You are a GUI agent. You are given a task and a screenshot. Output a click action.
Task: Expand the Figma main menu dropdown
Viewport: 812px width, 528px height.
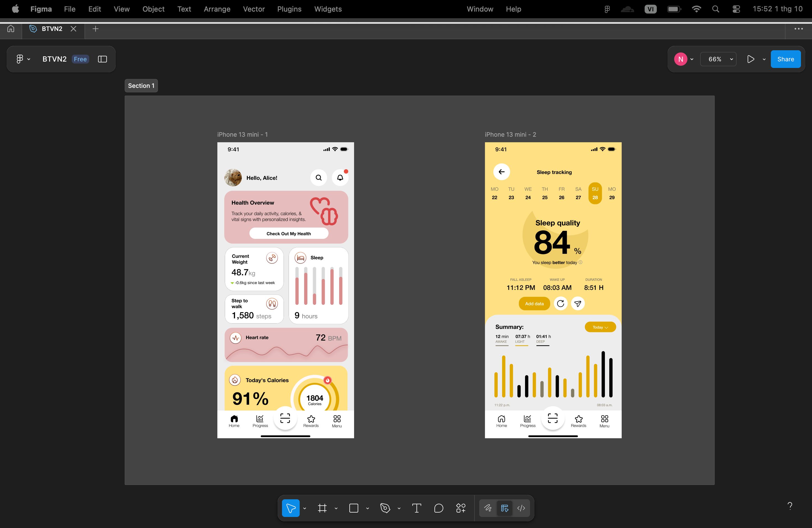(23, 59)
